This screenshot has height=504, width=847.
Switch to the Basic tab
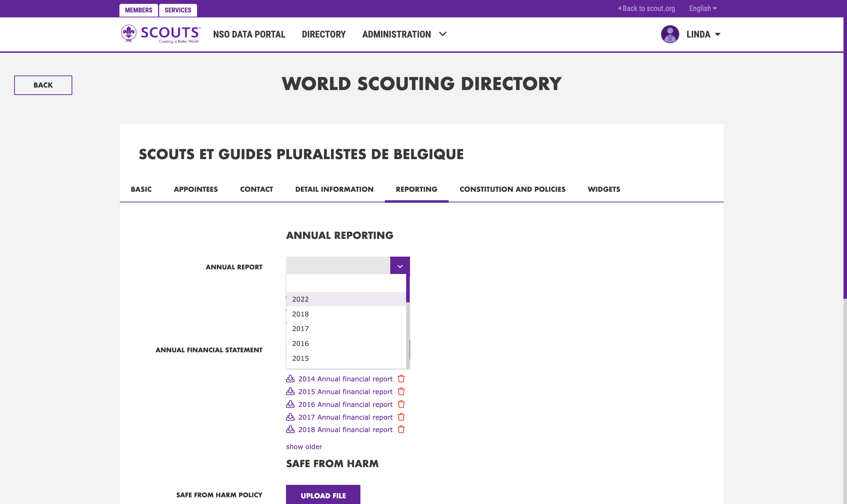(x=141, y=189)
